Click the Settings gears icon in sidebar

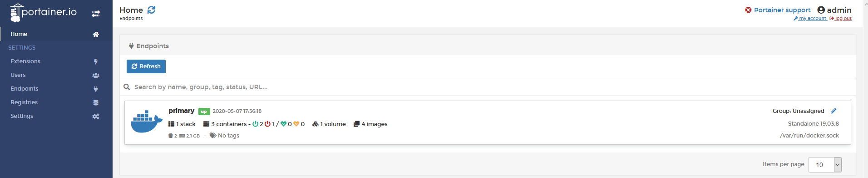coord(96,116)
